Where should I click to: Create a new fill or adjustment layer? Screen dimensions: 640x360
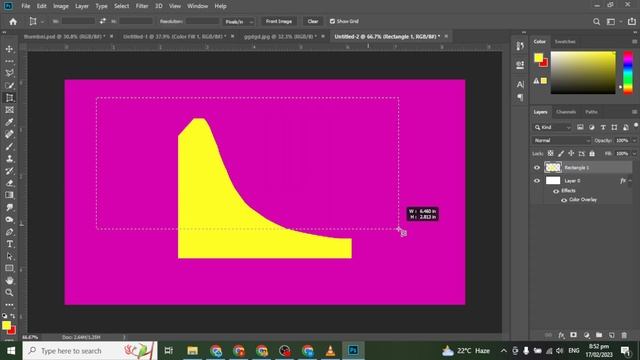[x=587, y=335]
